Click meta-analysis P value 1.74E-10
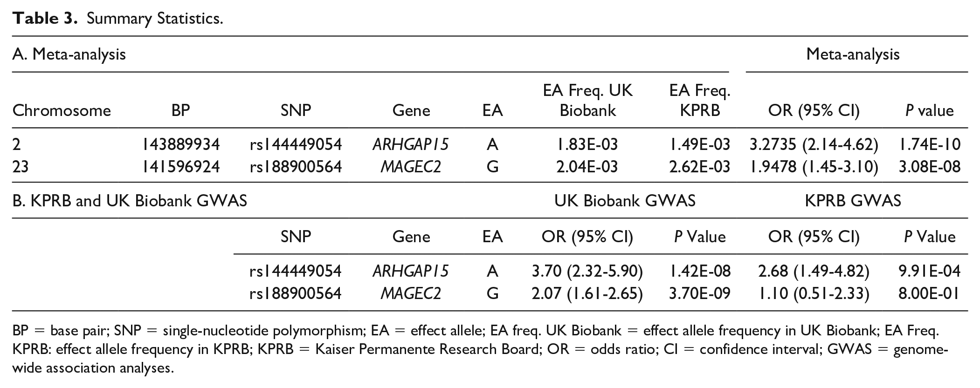Viewport: 980px width, 388px height. 929,144
